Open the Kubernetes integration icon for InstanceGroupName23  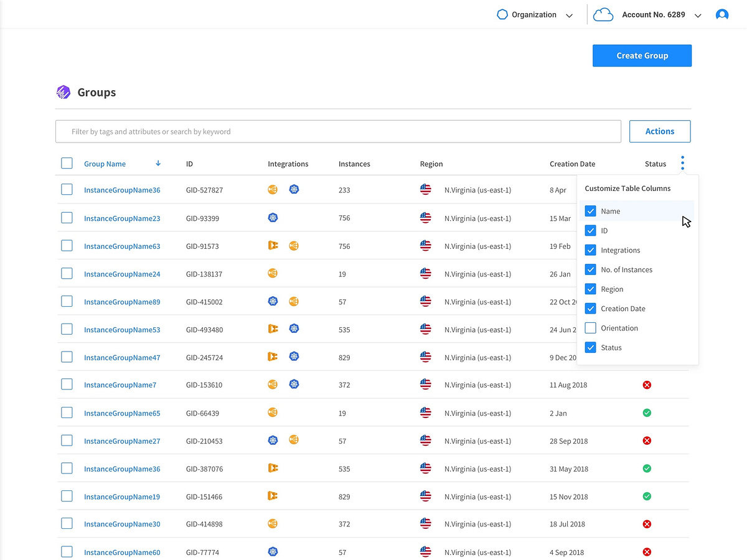coord(273,217)
